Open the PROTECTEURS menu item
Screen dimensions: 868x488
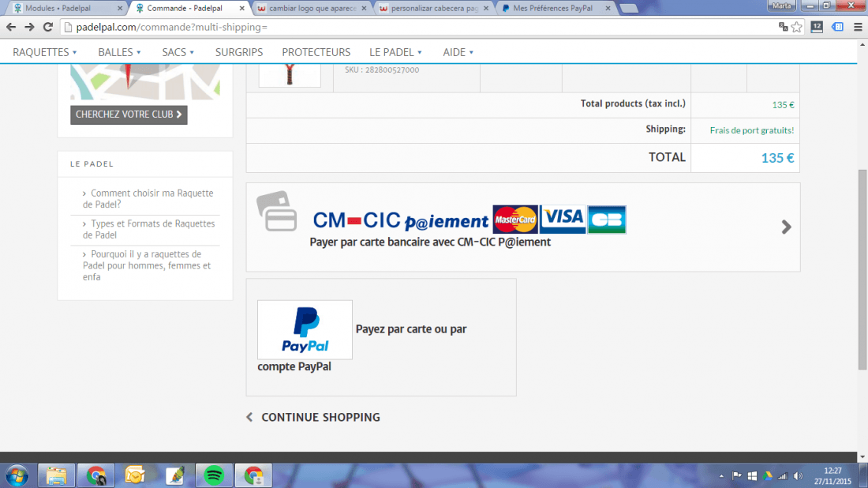click(x=316, y=52)
